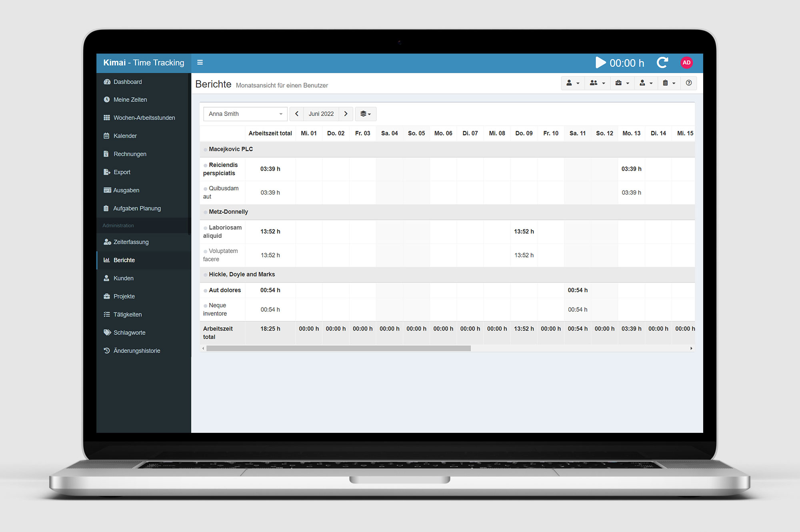Screen dimensions: 800x532
Task: Open Änderungshistorie in the sidebar
Action: point(143,351)
